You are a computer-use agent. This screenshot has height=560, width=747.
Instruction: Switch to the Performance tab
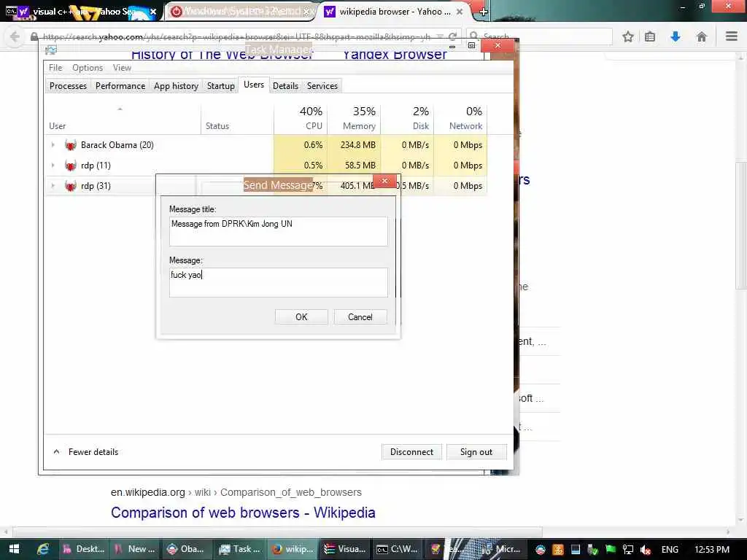(120, 86)
